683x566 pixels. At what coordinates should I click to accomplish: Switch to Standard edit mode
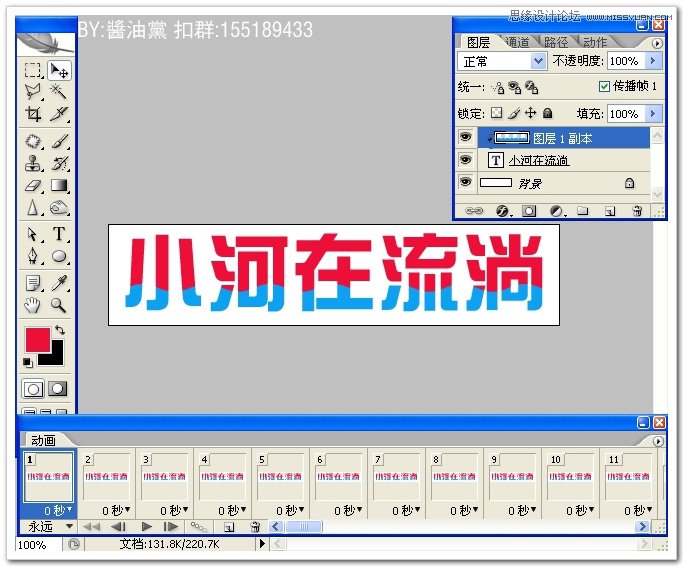coord(33,389)
